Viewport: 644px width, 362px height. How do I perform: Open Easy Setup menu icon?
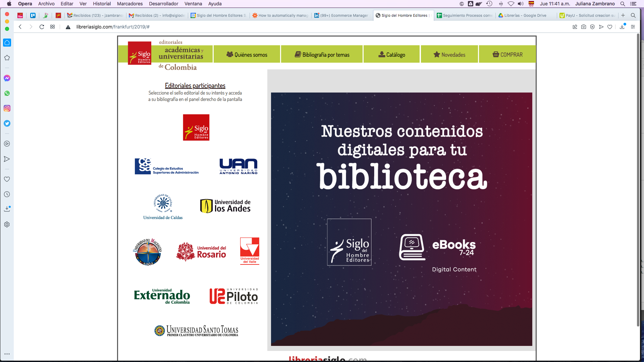(633, 27)
